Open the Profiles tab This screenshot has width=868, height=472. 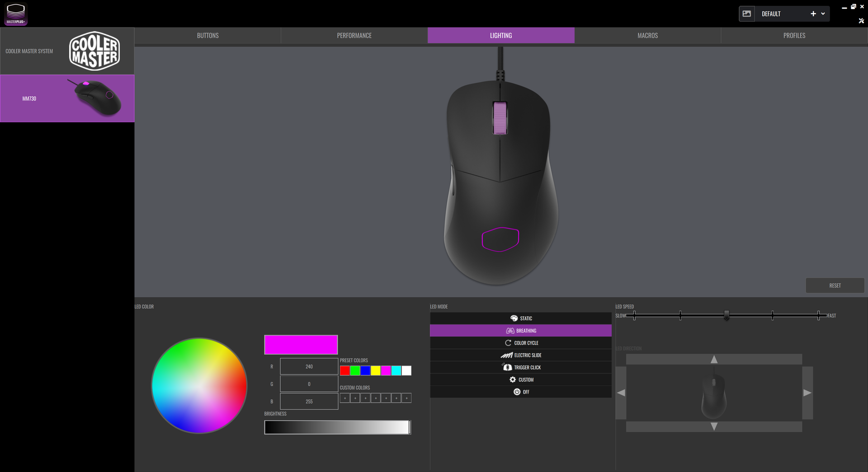[x=794, y=35]
